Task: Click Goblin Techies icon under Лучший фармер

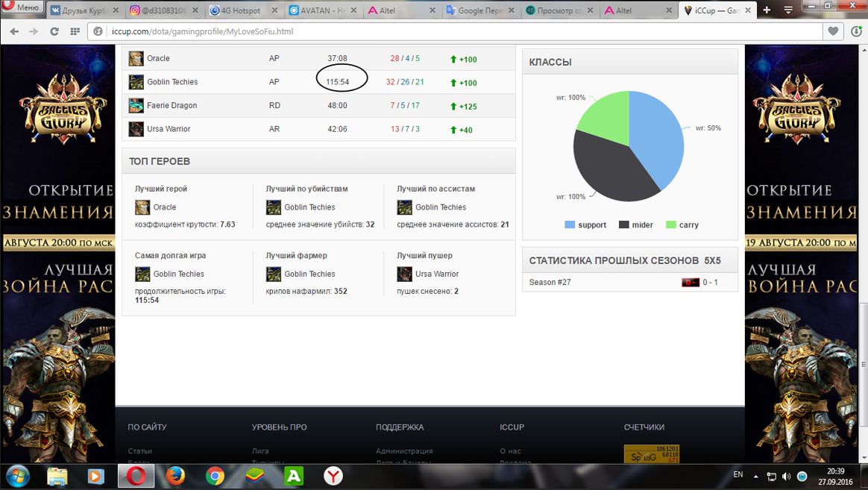Action: click(x=274, y=274)
